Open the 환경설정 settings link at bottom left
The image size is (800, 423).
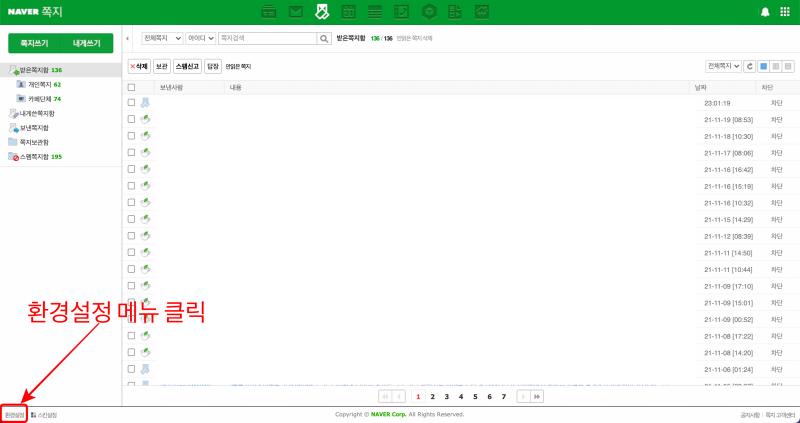pyautogui.click(x=14, y=415)
